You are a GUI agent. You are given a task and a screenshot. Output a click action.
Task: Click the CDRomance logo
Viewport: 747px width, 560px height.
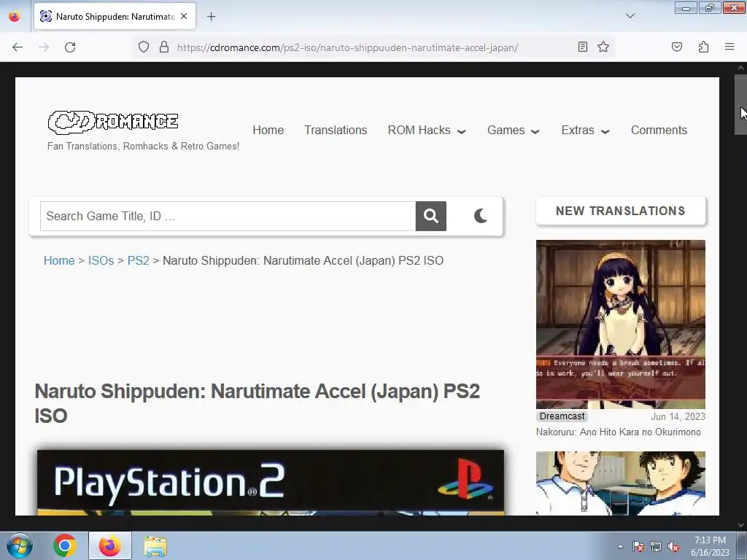pyautogui.click(x=113, y=122)
